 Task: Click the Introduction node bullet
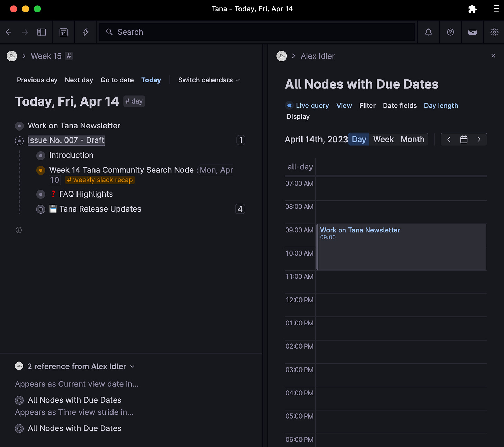pyautogui.click(x=41, y=156)
